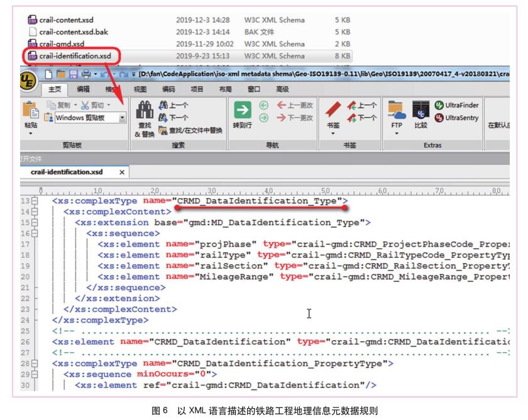Viewport: 528px width, 420px height.
Task: Open the Copy dropdown arrow
Action: pos(75,105)
